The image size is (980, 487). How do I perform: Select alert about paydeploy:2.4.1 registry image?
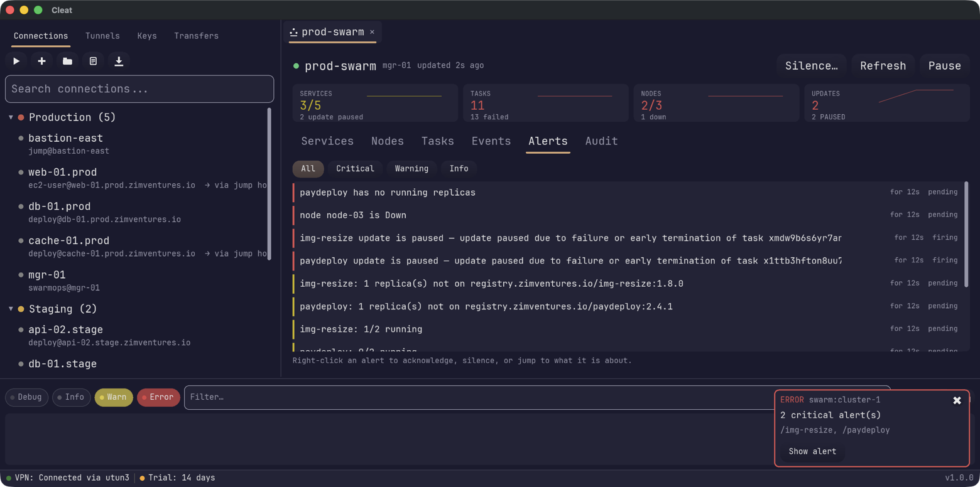tap(628, 306)
